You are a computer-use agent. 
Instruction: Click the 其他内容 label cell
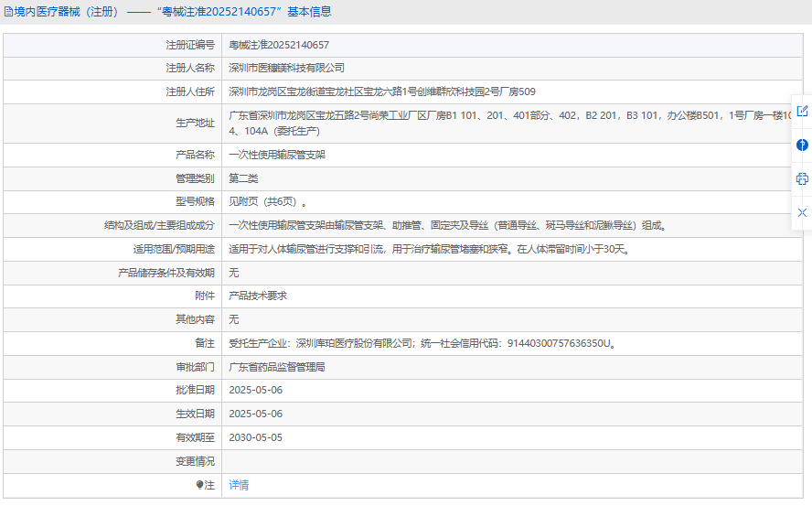pyautogui.click(x=112, y=320)
